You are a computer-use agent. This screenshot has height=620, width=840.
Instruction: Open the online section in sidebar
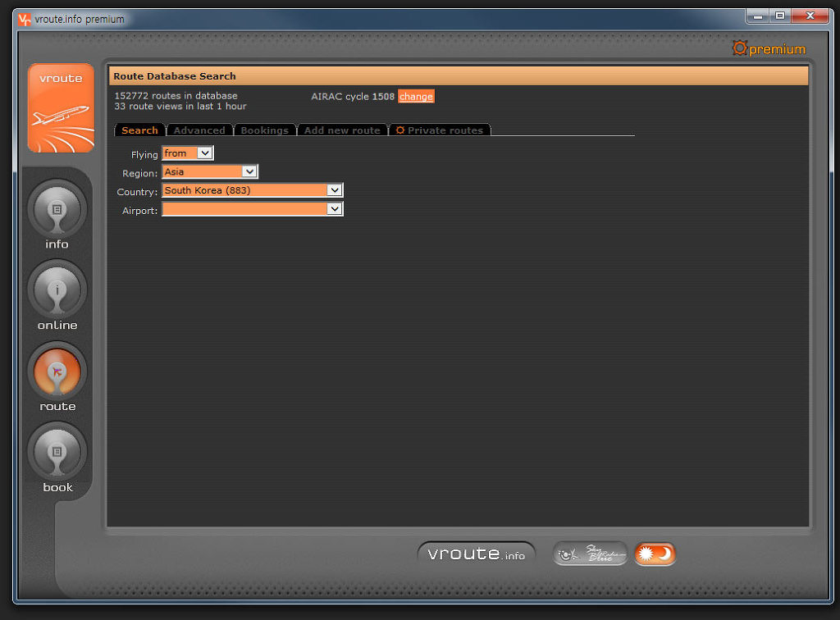point(57,290)
